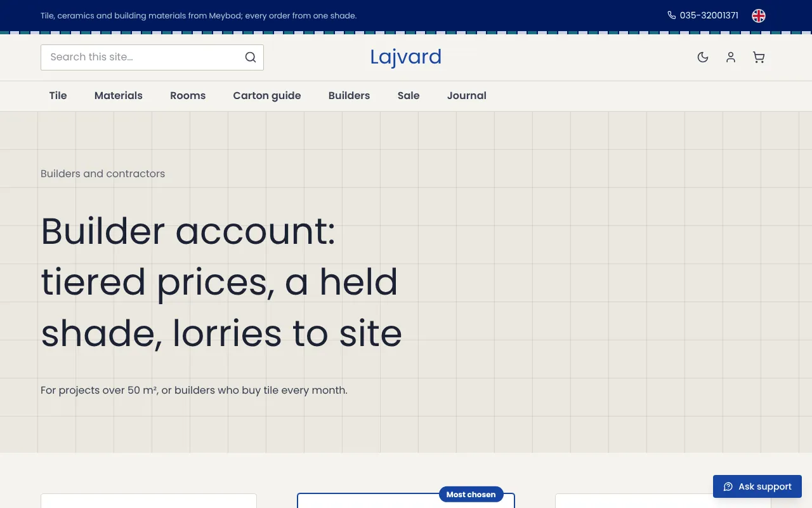Open the Journal menu item
The height and width of the screenshot is (508, 812).
click(x=467, y=96)
